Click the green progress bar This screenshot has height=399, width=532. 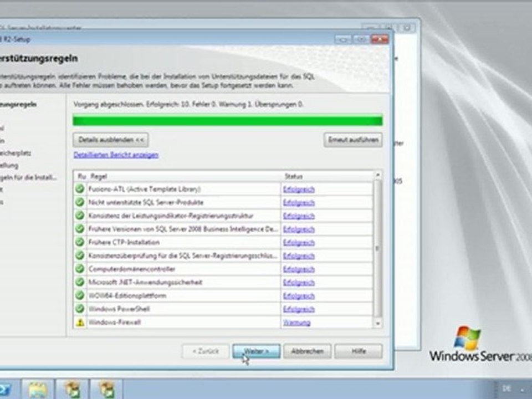coord(228,120)
